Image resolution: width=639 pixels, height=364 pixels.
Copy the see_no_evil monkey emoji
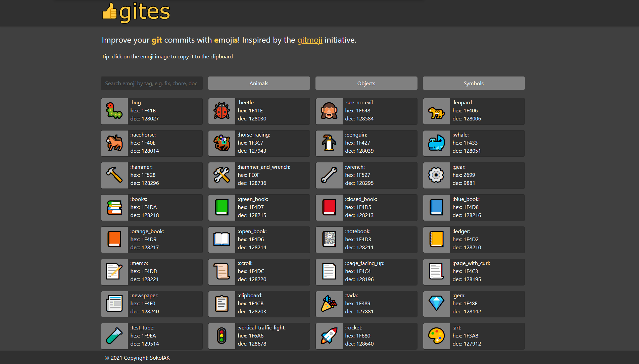329,111
